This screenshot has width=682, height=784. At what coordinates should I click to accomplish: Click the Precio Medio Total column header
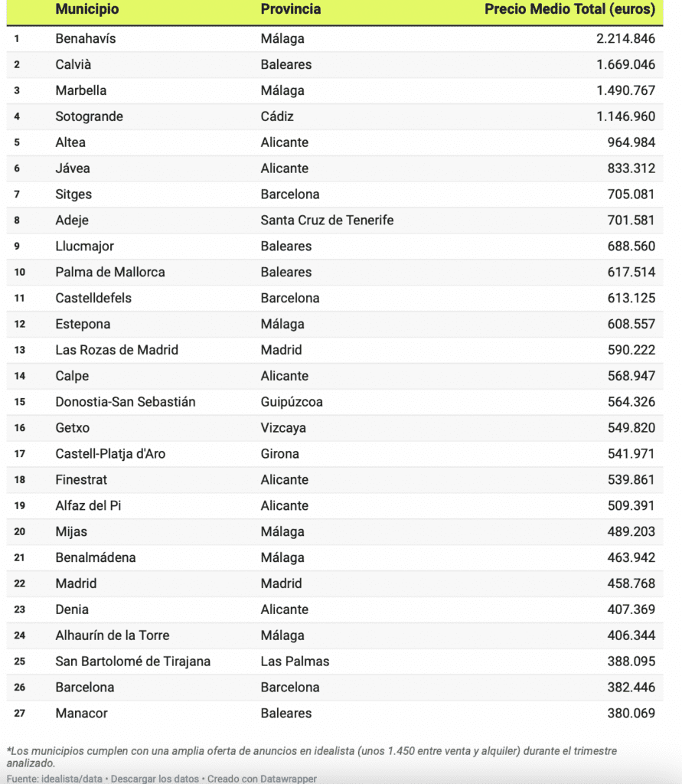pyautogui.click(x=569, y=10)
